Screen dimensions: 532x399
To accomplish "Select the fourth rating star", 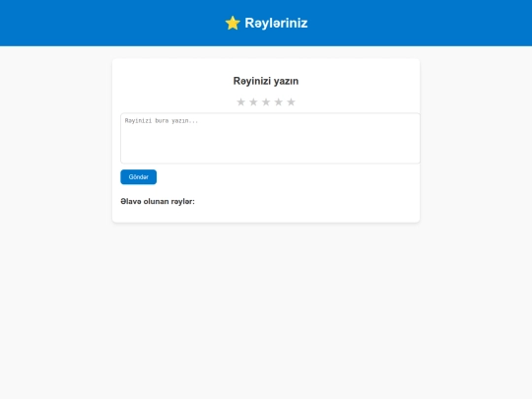I will (x=279, y=101).
